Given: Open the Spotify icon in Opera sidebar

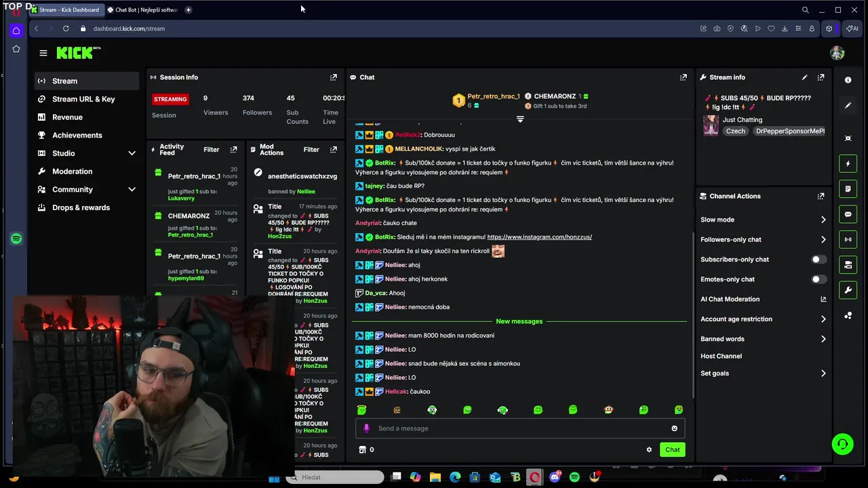Looking at the screenshot, I should (x=16, y=239).
